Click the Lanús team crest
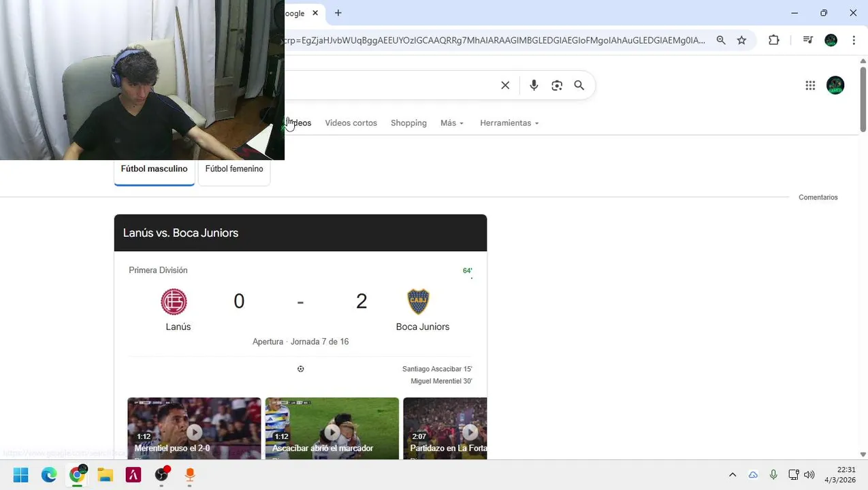 [x=174, y=301]
